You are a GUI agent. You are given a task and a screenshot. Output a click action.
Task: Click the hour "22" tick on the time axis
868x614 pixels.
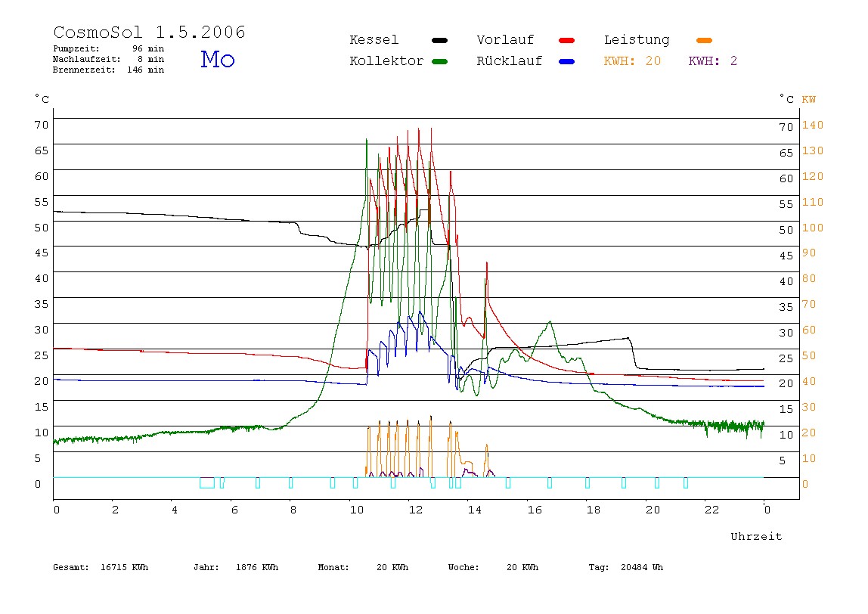point(712,510)
